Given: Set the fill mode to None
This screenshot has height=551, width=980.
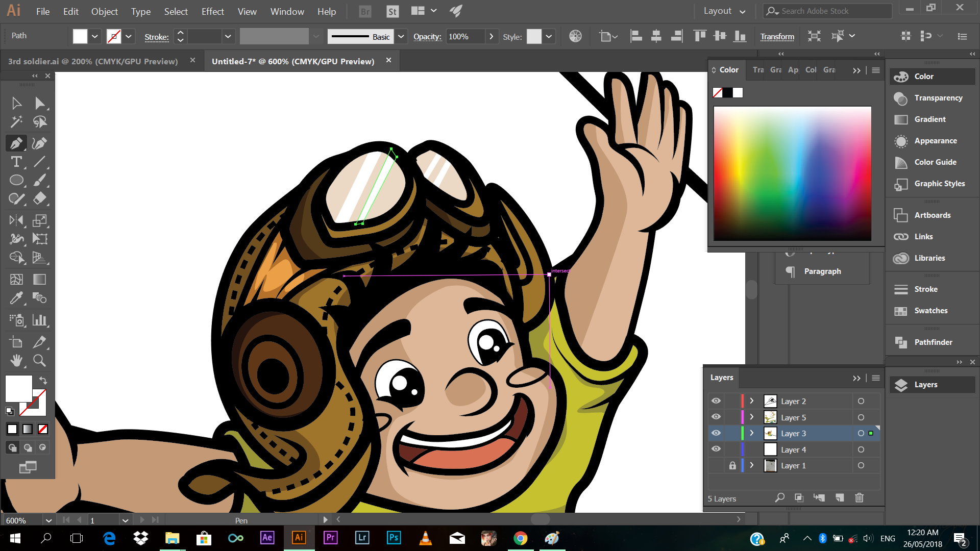Looking at the screenshot, I should pos(43,429).
